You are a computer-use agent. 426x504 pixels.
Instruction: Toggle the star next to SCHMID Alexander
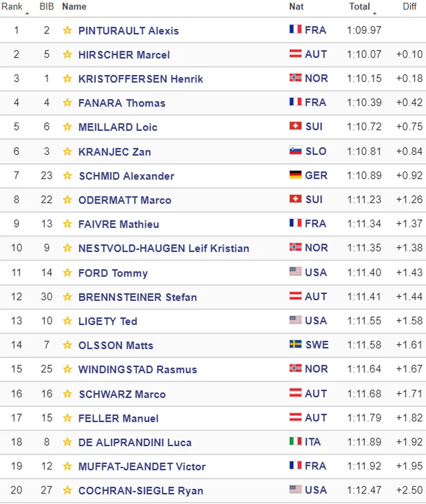click(x=68, y=175)
